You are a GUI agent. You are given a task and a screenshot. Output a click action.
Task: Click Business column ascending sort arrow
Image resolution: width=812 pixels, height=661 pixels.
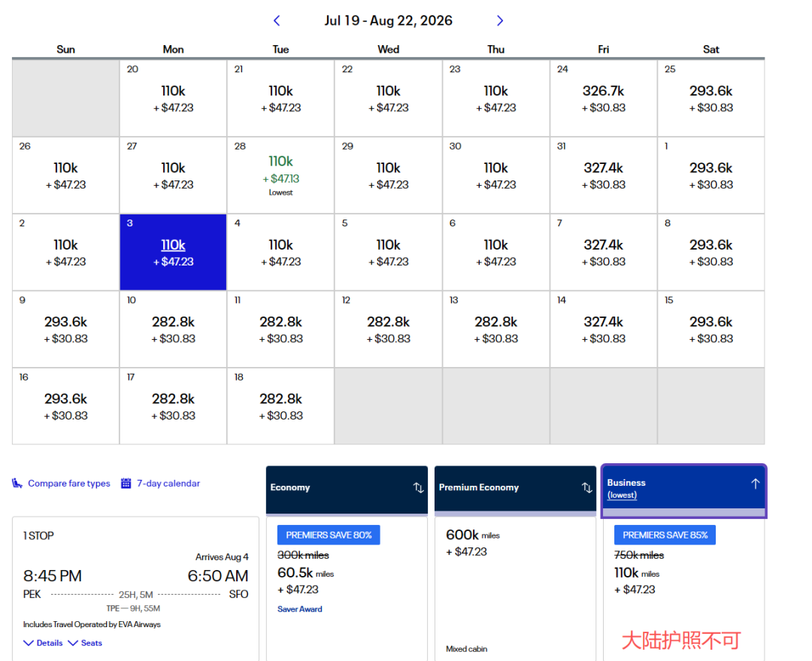(755, 484)
